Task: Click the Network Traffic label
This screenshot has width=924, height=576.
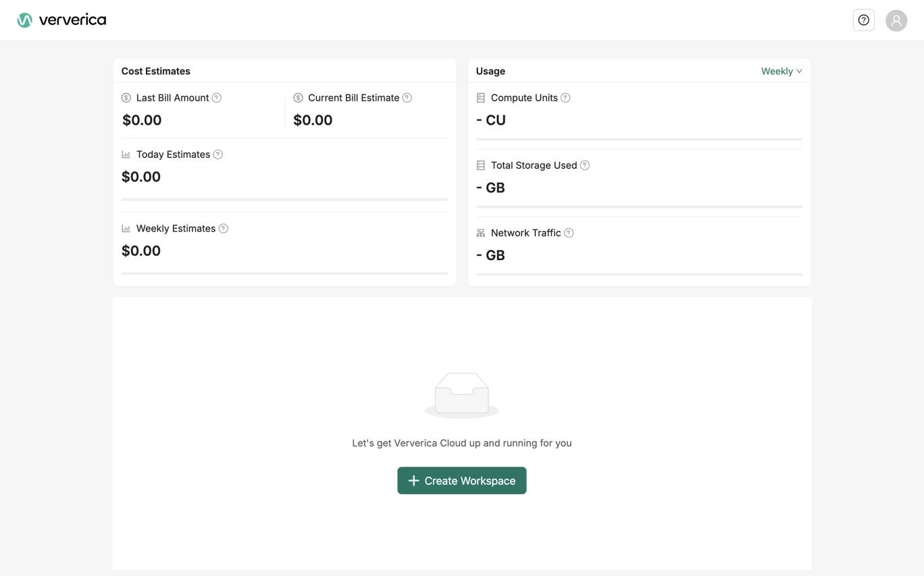Action: (x=525, y=233)
